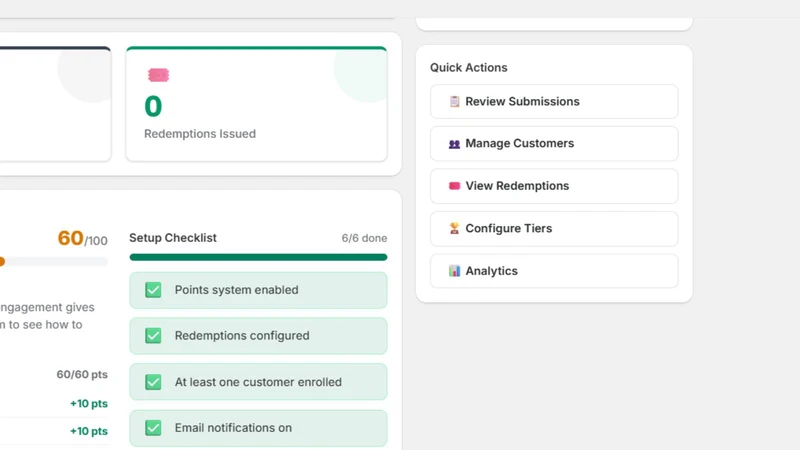The image size is (800, 450).
Task: Click the pink ticket icon beside View Redemptions
Action: [454, 186]
